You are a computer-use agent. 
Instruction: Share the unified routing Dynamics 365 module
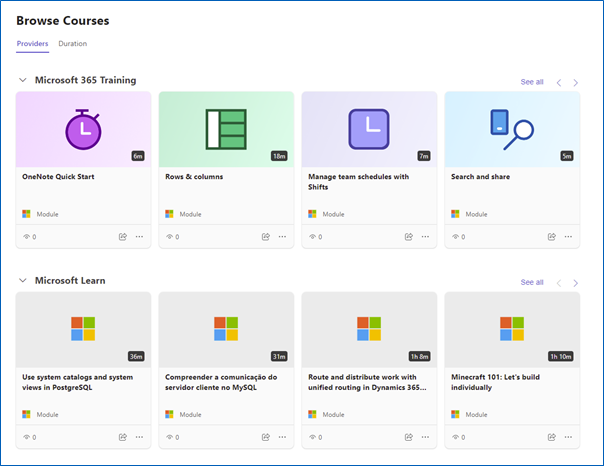(x=409, y=437)
